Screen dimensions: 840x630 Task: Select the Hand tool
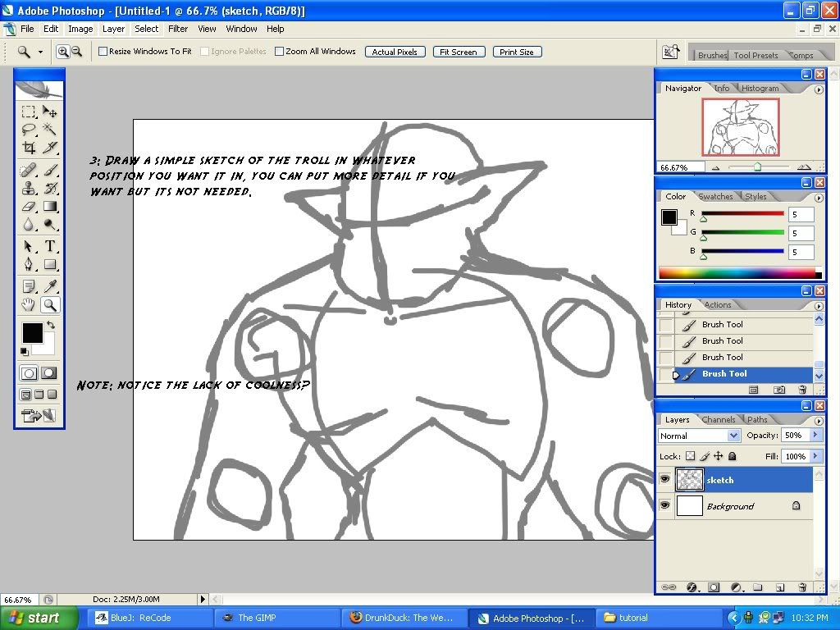[x=29, y=305]
